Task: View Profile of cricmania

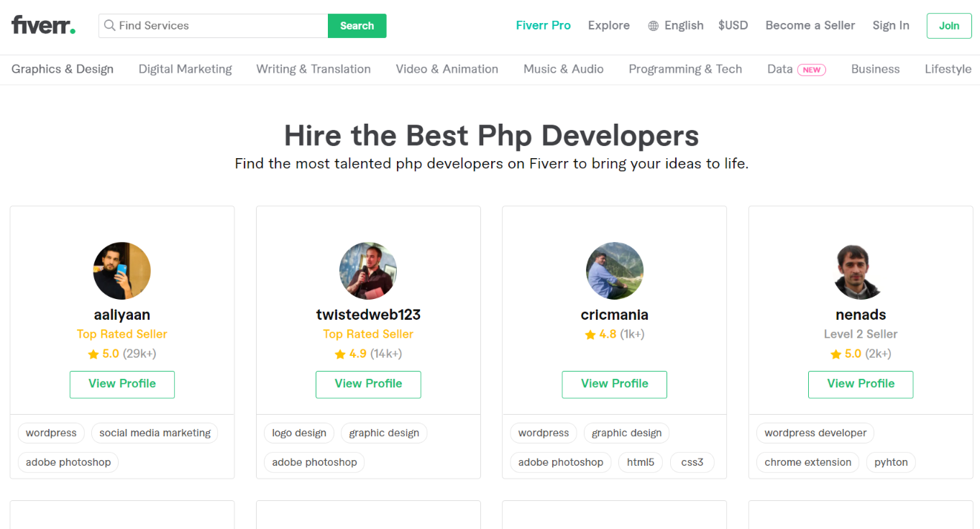Action: coord(615,385)
